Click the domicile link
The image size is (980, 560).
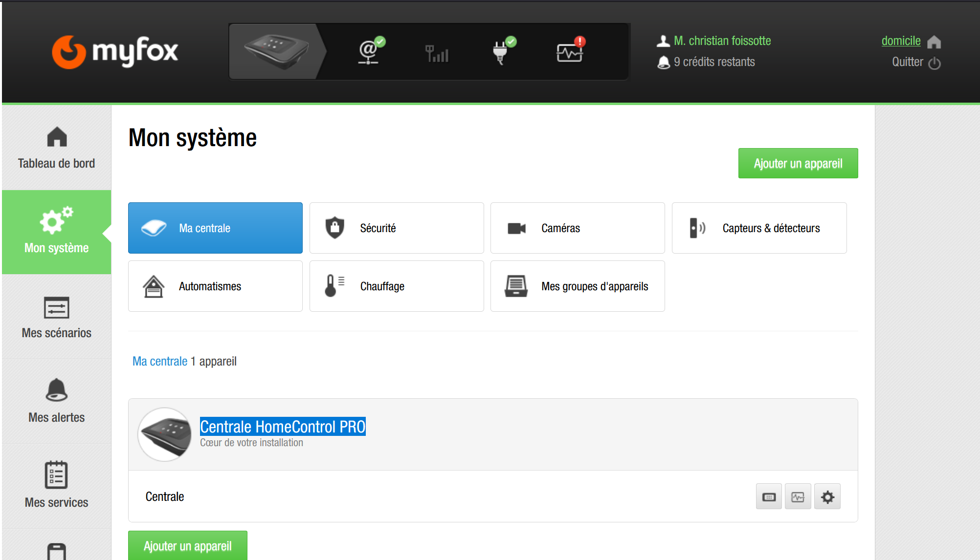(901, 41)
